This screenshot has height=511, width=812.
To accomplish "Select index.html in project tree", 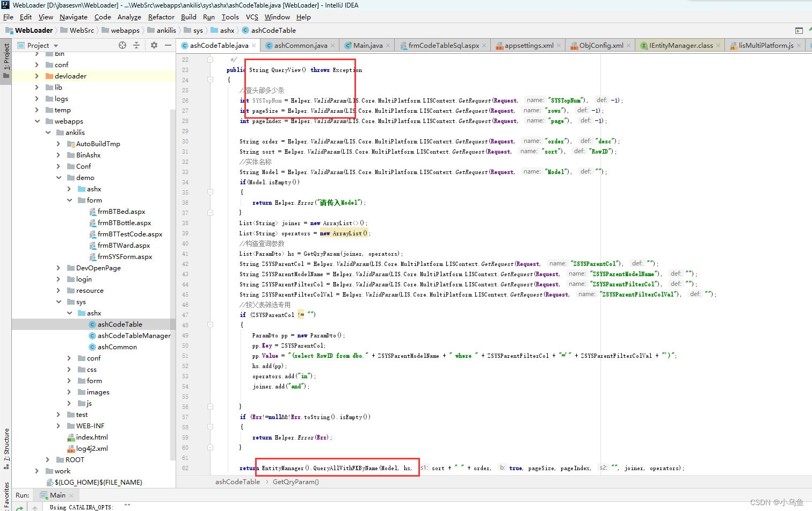I will pos(92,437).
